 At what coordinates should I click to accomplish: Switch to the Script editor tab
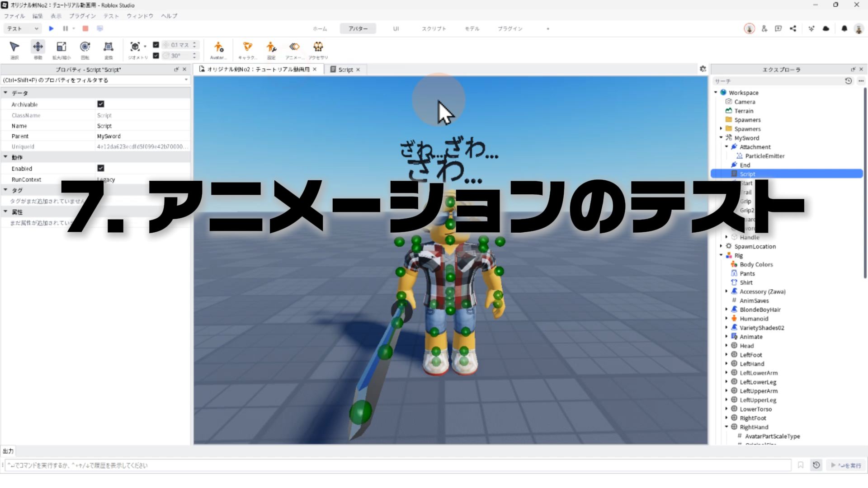(x=345, y=70)
